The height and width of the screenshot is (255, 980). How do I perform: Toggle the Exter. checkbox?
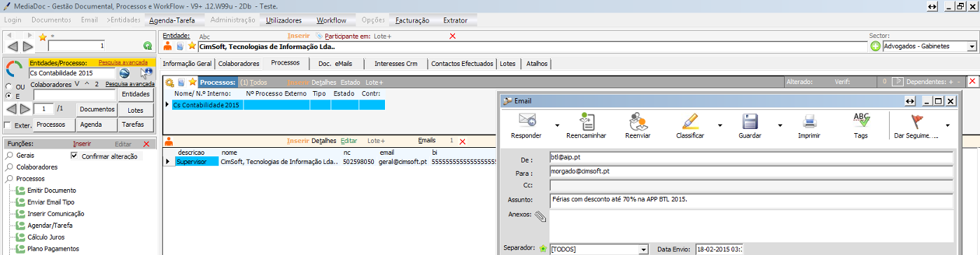point(8,125)
